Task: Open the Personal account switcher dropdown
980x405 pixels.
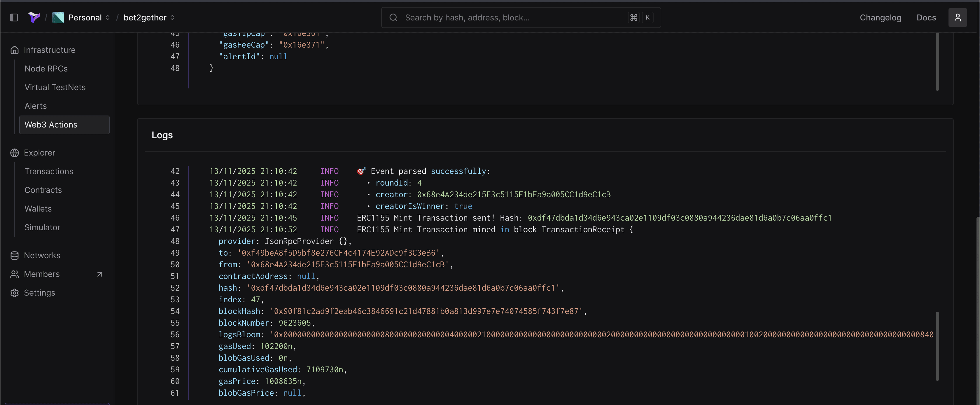Action: [x=108, y=18]
